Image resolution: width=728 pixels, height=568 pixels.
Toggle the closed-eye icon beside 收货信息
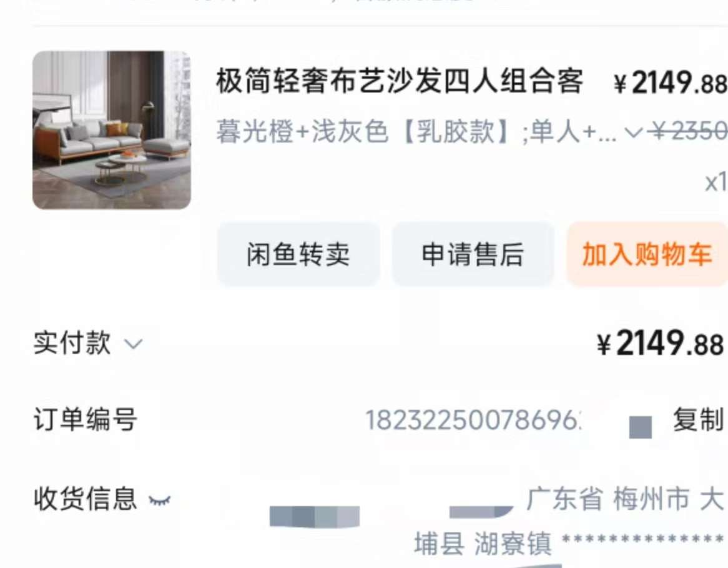click(x=159, y=500)
